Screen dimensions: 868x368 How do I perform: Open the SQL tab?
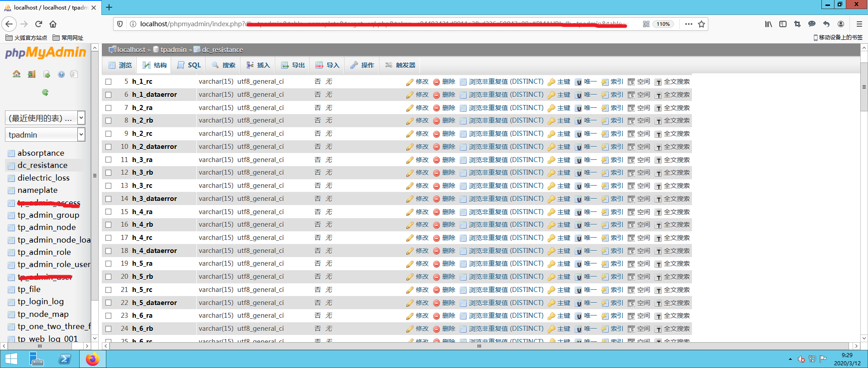click(x=189, y=65)
